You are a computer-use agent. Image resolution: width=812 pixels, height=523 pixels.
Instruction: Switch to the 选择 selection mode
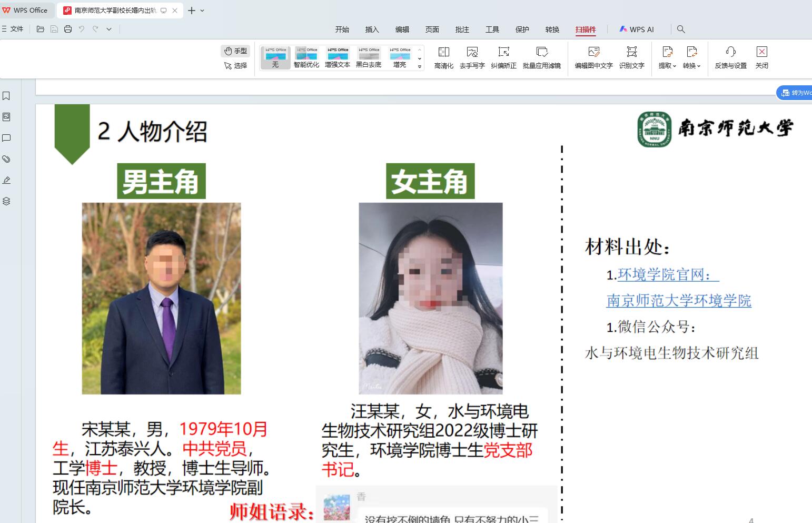[x=235, y=66]
